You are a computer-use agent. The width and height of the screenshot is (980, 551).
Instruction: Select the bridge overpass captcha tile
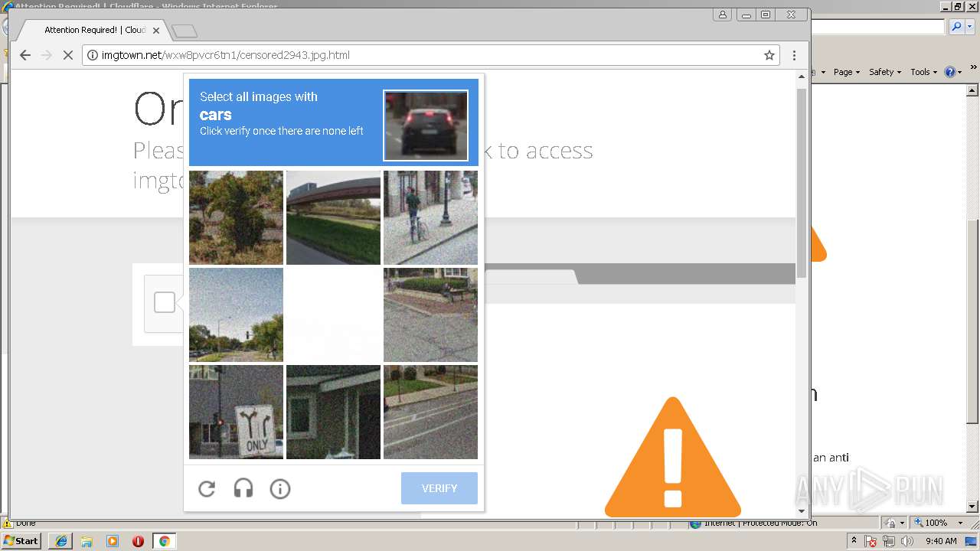tap(333, 217)
